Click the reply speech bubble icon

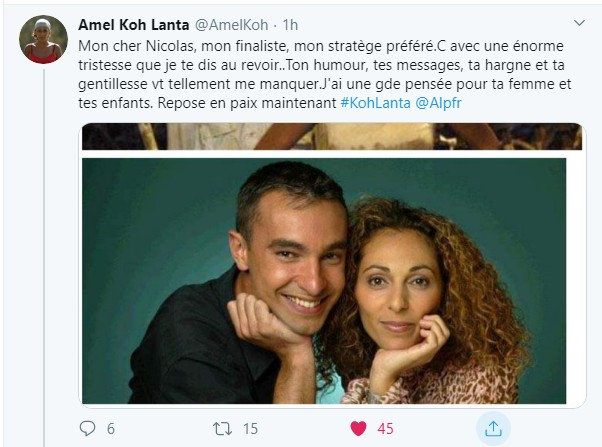point(87,428)
